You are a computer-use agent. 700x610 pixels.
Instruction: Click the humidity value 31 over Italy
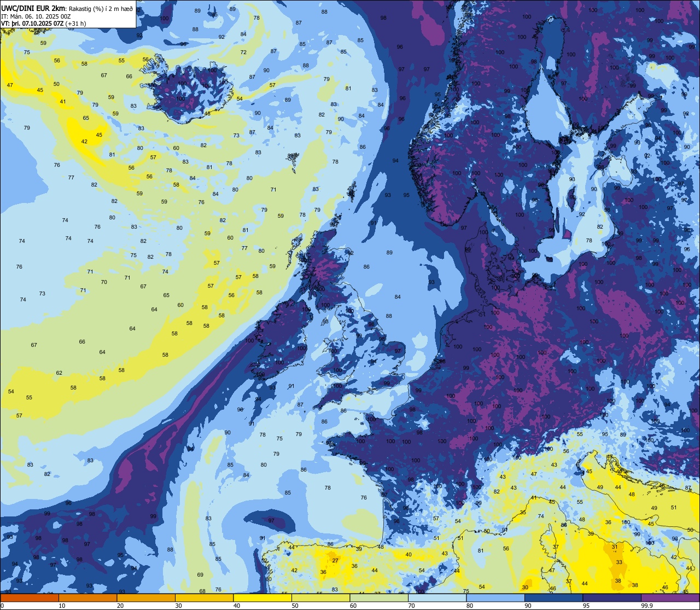615,547
